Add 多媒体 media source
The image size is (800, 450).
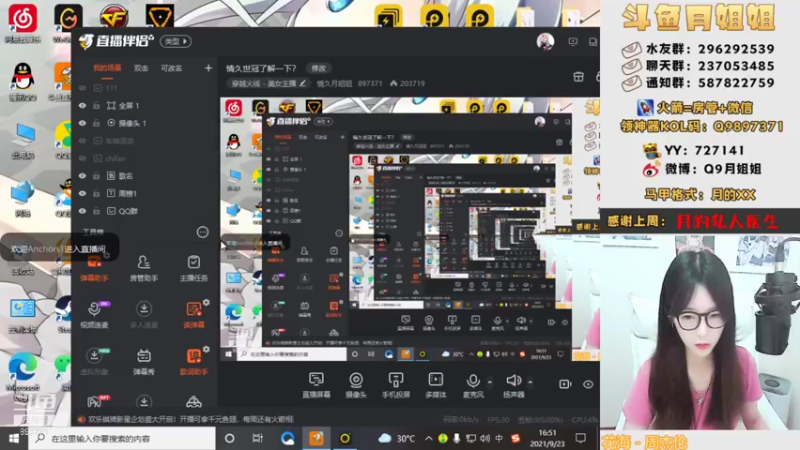pyautogui.click(x=436, y=385)
